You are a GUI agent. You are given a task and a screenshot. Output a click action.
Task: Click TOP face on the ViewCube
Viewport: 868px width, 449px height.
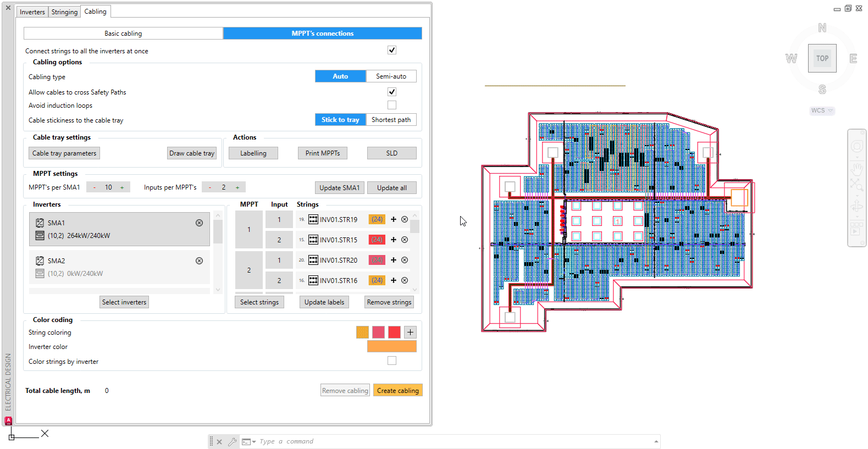point(822,58)
